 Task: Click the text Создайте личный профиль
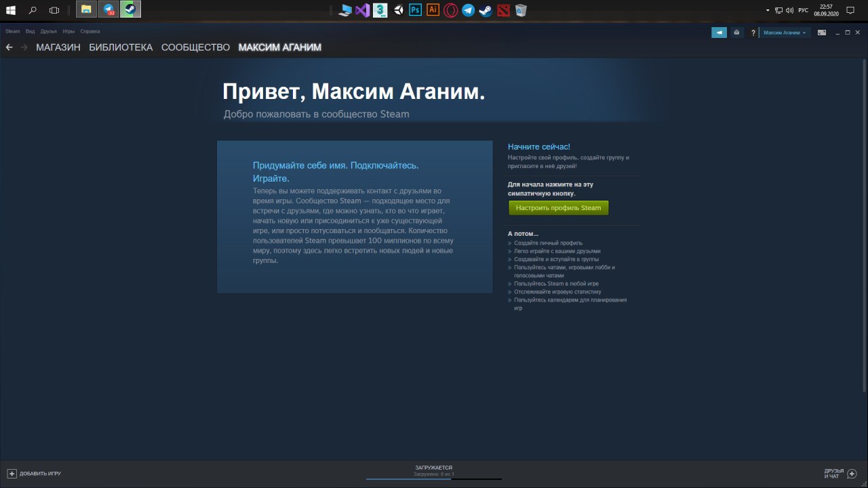click(x=548, y=243)
